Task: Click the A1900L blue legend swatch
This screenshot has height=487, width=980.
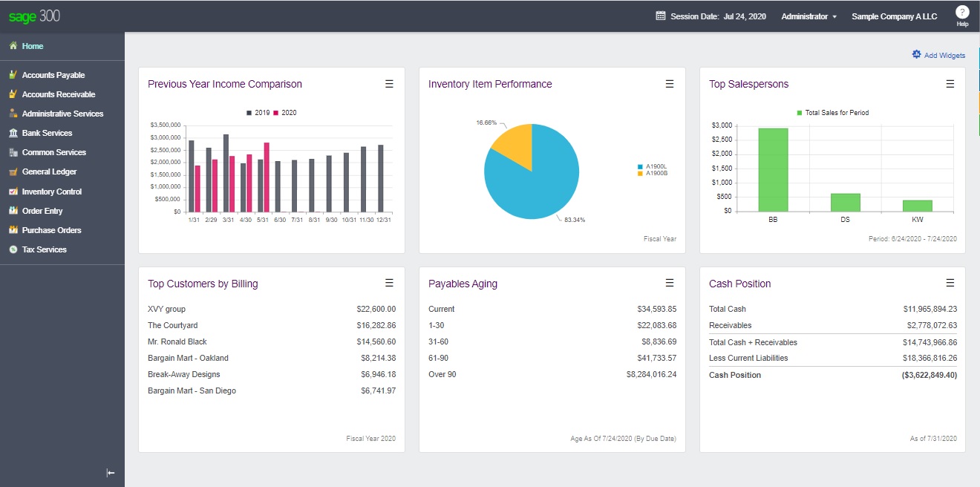Action: [x=639, y=167]
